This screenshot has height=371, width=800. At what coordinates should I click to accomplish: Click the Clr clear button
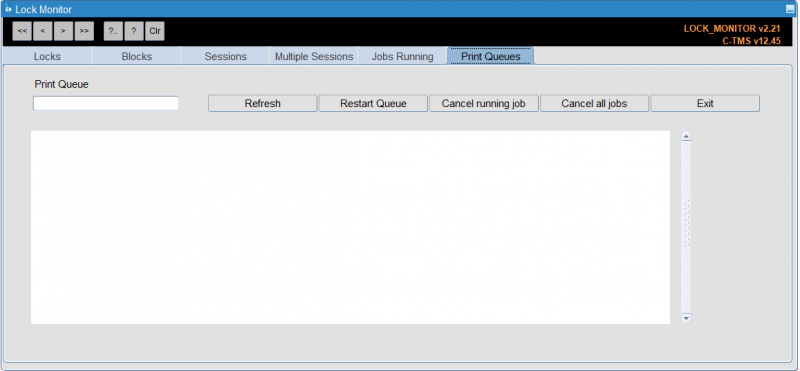coord(155,31)
